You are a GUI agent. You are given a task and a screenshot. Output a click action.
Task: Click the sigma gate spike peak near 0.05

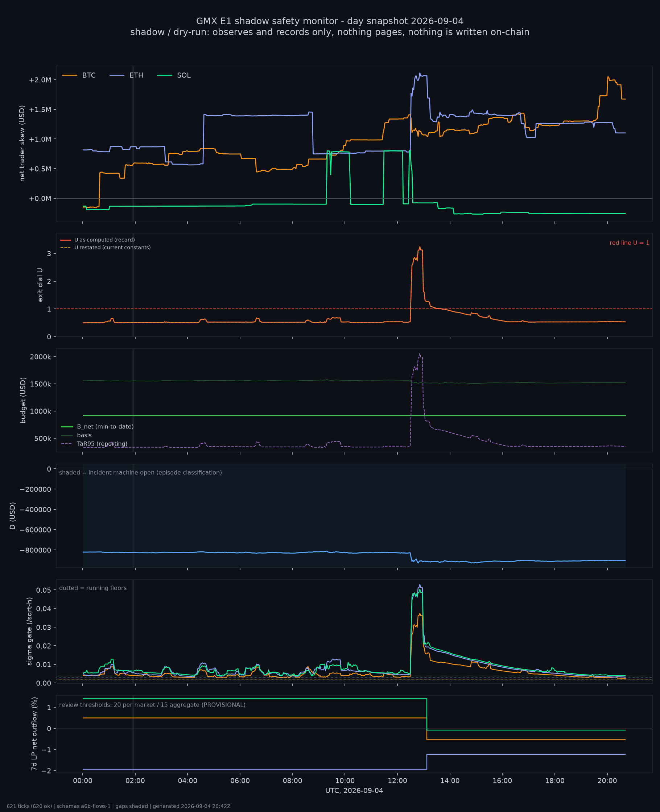click(420, 585)
